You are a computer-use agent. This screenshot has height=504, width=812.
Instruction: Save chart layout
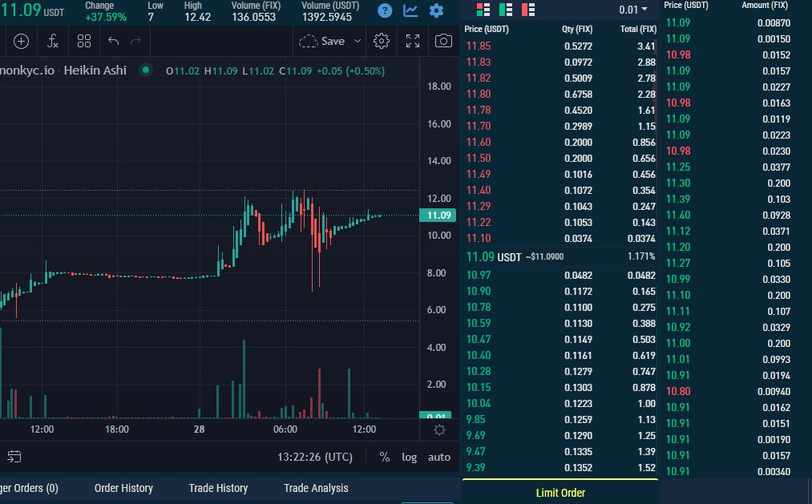coord(321,42)
